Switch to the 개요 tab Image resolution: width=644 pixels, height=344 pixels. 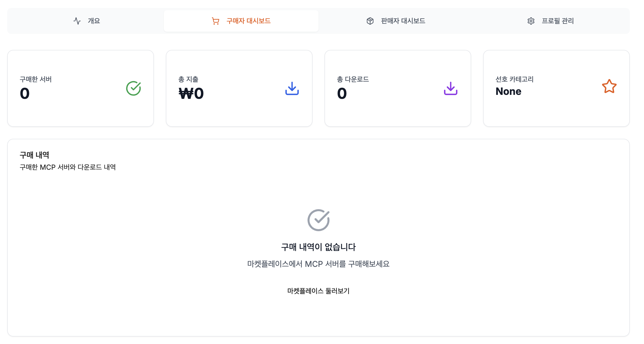click(x=94, y=21)
